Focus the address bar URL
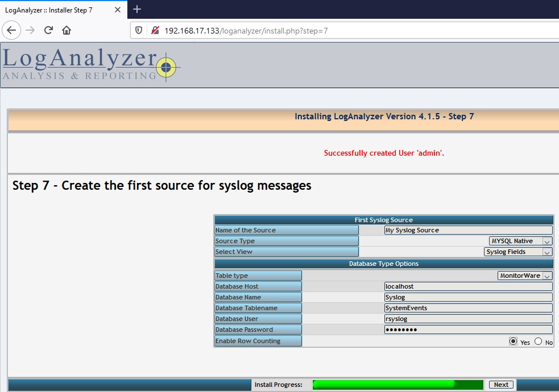 tap(246, 31)
